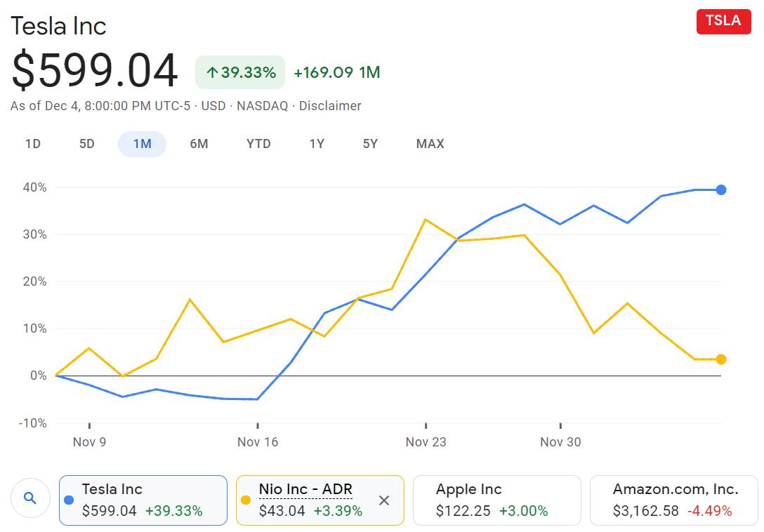Viewport: 764px width, 532px height.
Task: Click the Nov 23 marker on the chart axis
Action: [x=426, y=441]
